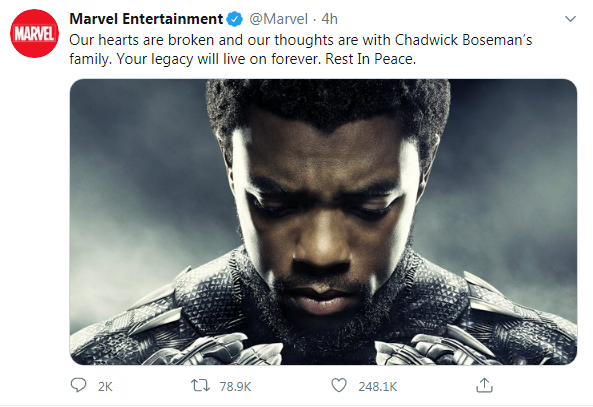Click the blue verified badge
593x407 pixels.
234,19
